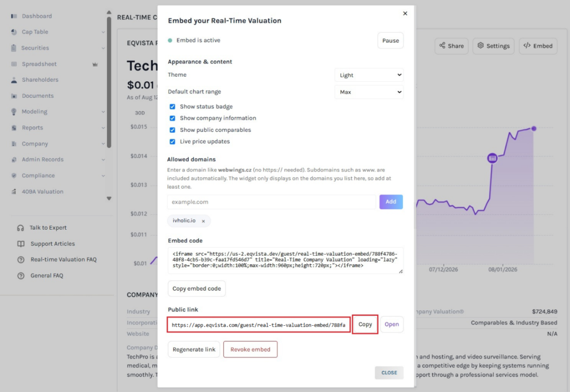570x392 pixels.
Task: Close the embed dialog with X icon
Action: [x=405, y=13]
